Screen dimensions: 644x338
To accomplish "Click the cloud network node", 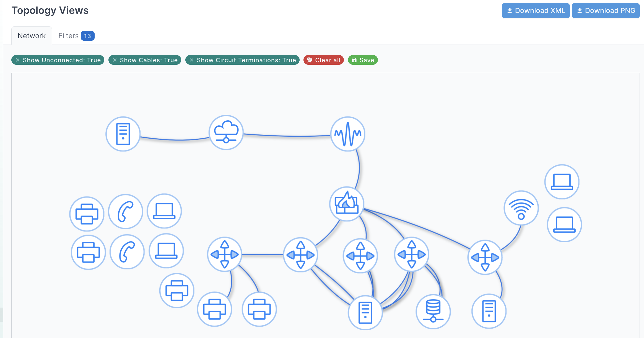I will [226, 132].
